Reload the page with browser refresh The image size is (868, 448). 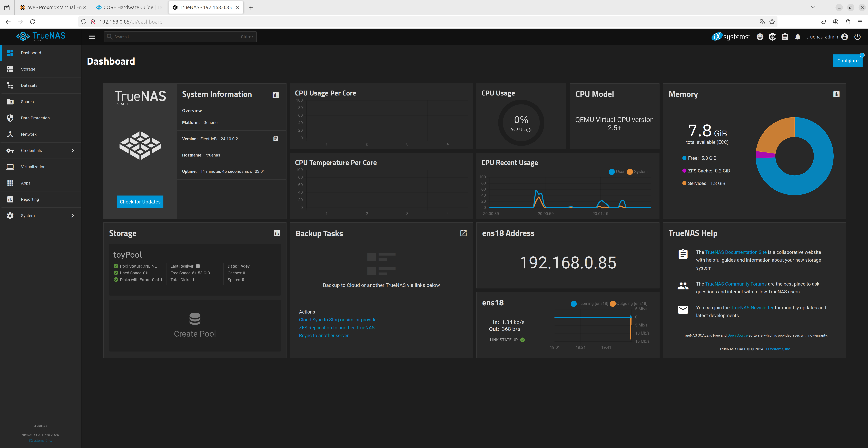click(x=33, y=22)
